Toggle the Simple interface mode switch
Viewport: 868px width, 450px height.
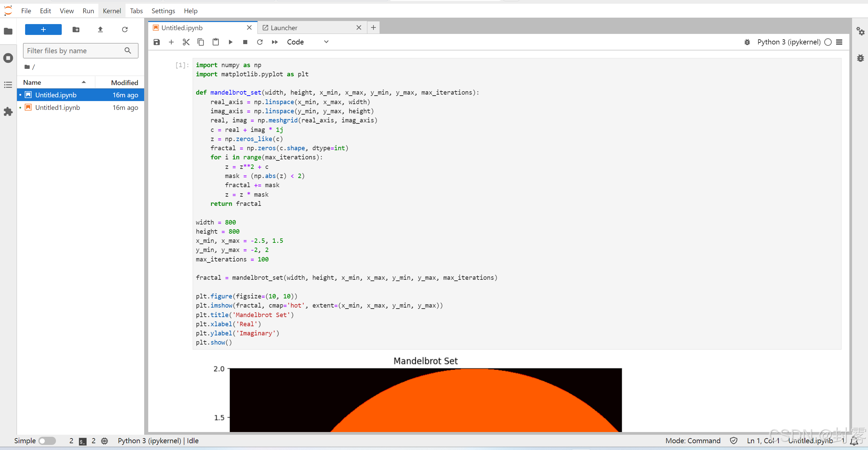47,441
